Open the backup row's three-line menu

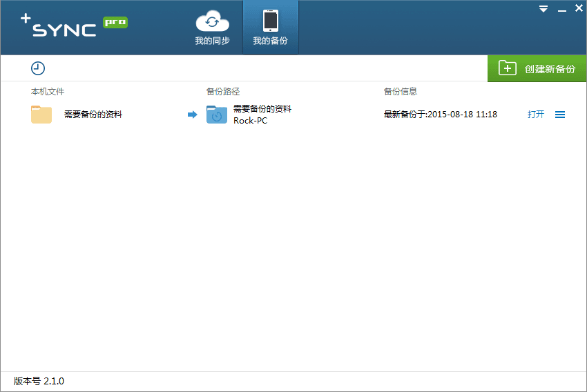[560, 115]
